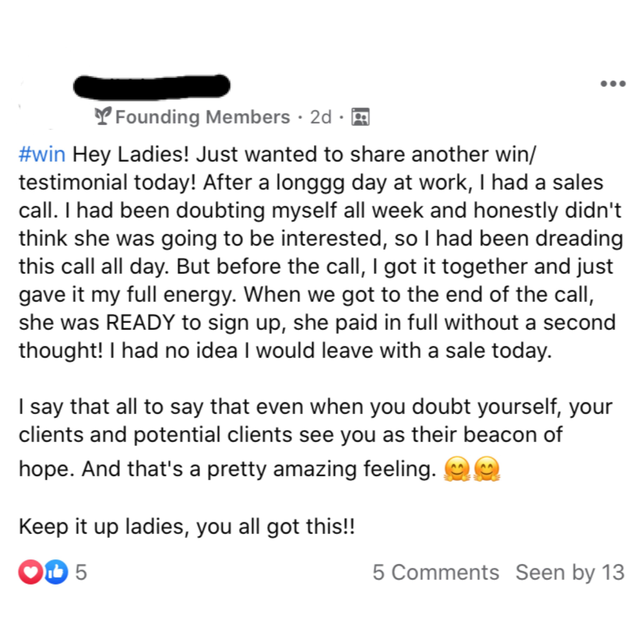Click the "Founding Members" badge label
Image resolution: width=644 pixels, height=644 pixels.
203,117
